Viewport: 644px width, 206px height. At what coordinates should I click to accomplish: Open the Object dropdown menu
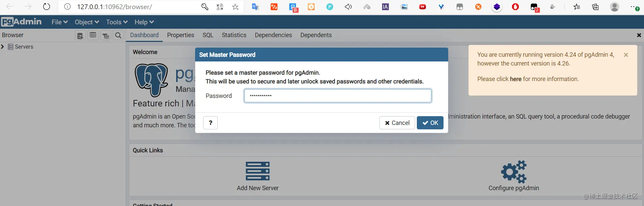[87, 22]
